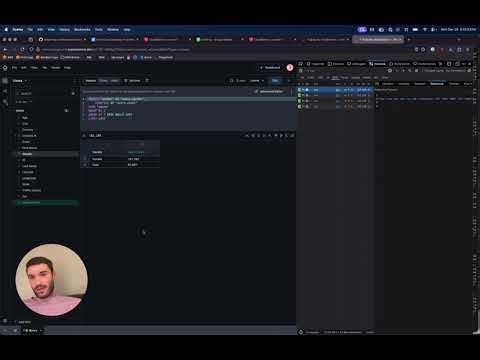The image size is (480, 360).
Task: Open the Headers details tab
Action: point(387,84)
